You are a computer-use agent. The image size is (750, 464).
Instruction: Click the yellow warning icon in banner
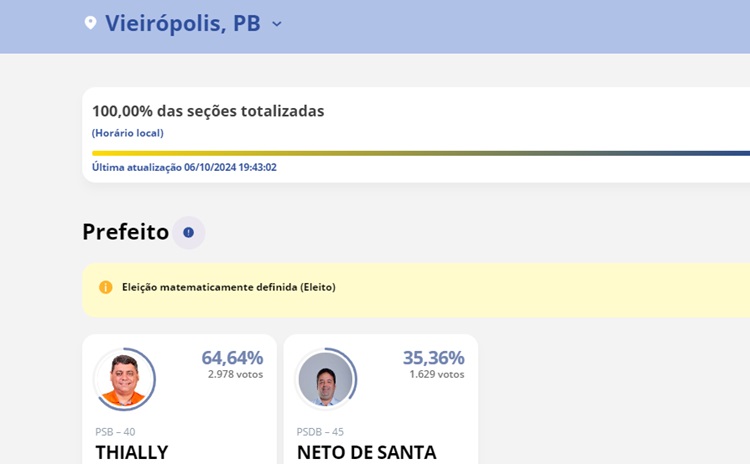[x=106, y=287]
